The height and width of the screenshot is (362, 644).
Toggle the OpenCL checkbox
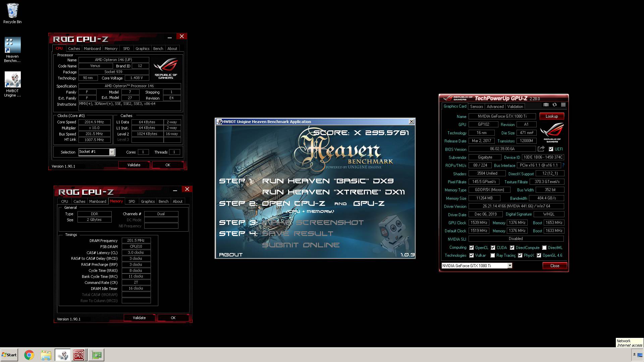472,248
